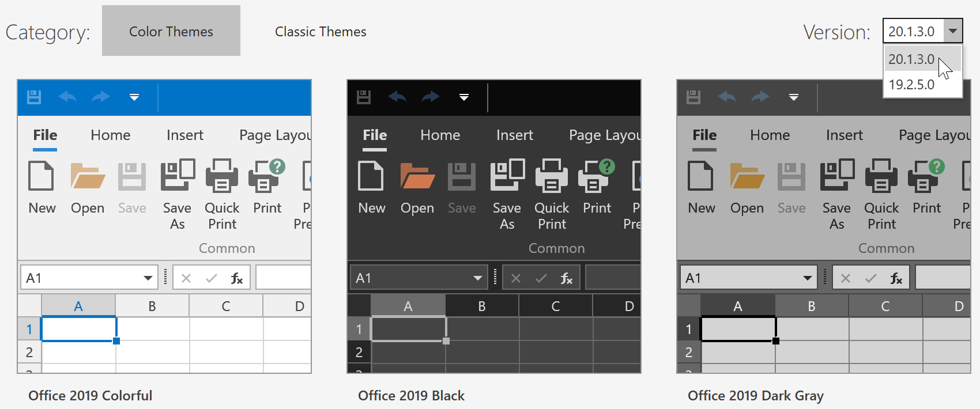Expand quick access customize arrow in Black theme
Screen dimensions: 980x409
(464, 97)
